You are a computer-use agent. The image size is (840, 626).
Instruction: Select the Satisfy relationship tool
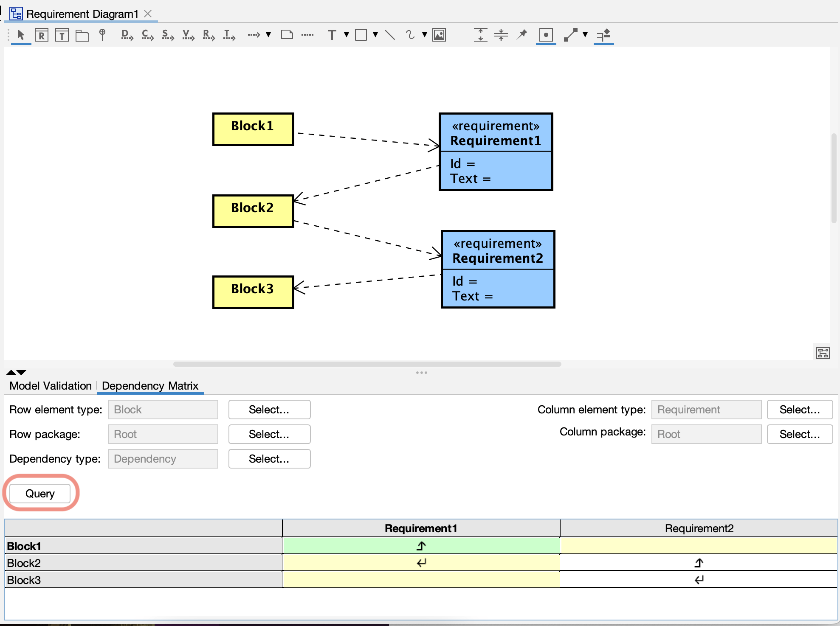pyautogui.click(x=167, y=35)
